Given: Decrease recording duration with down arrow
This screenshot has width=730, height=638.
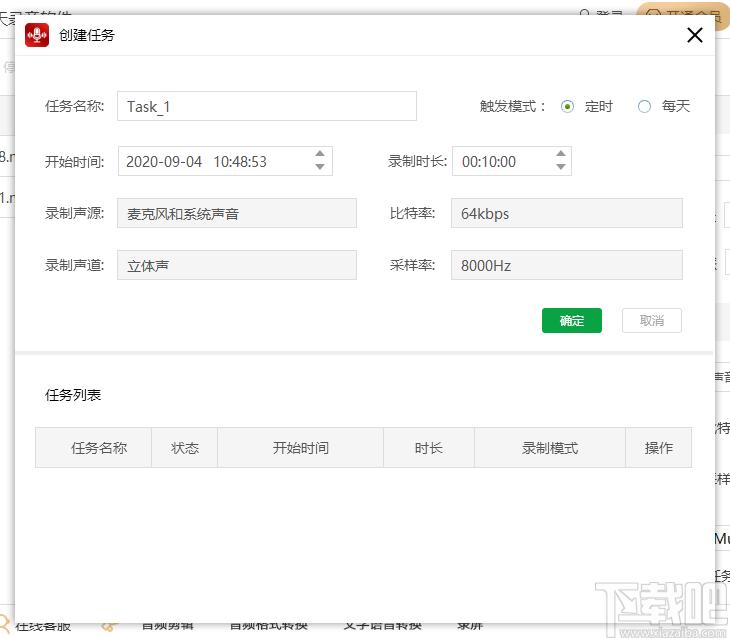Looking at the screenshot, I should pyautogui.click(x=561, y=167).
